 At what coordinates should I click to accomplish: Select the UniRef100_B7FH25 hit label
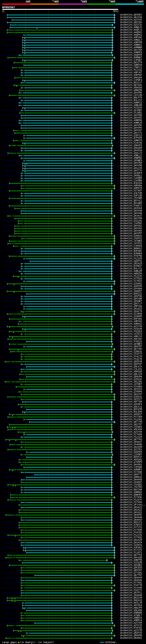coord(131,138)
